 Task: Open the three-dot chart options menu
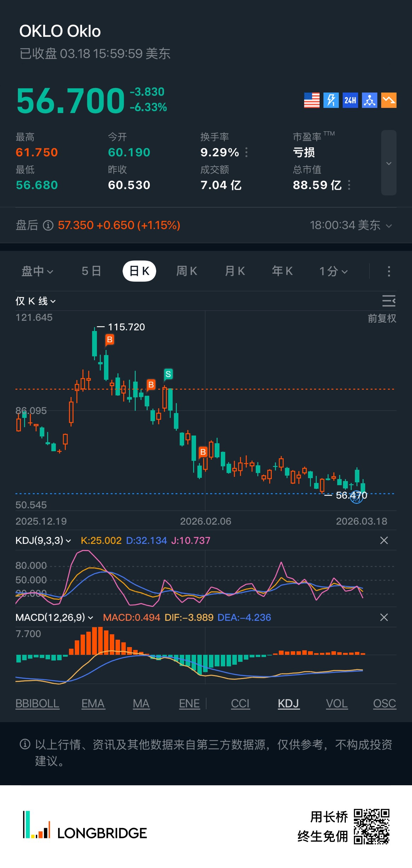point(389,271)
